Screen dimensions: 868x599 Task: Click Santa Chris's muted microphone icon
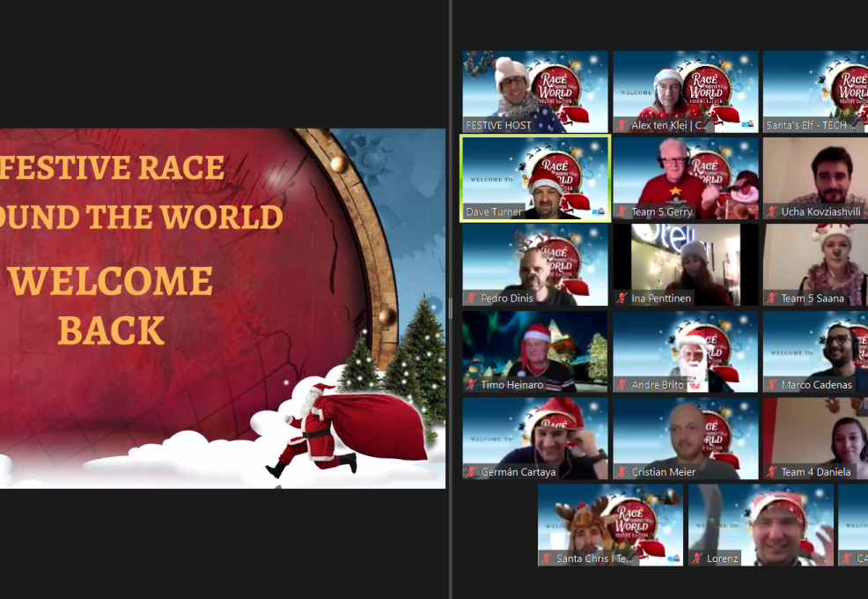point(547,558)
